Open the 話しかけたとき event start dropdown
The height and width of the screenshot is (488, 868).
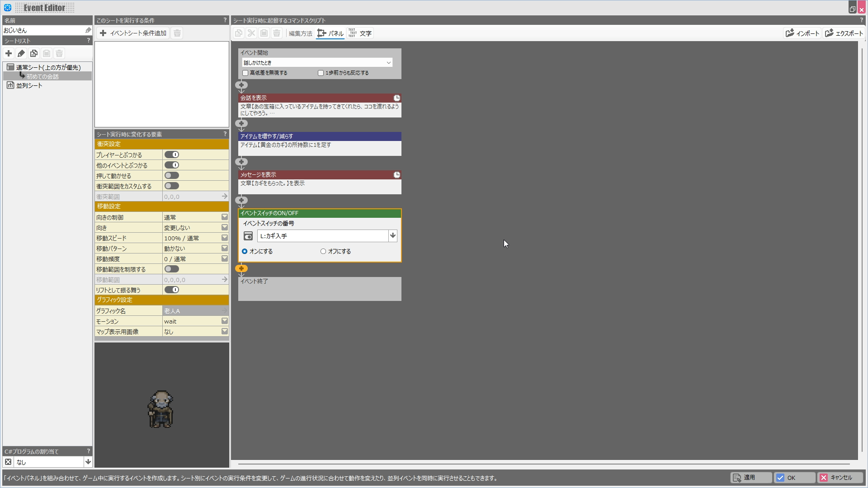(317, 62)
